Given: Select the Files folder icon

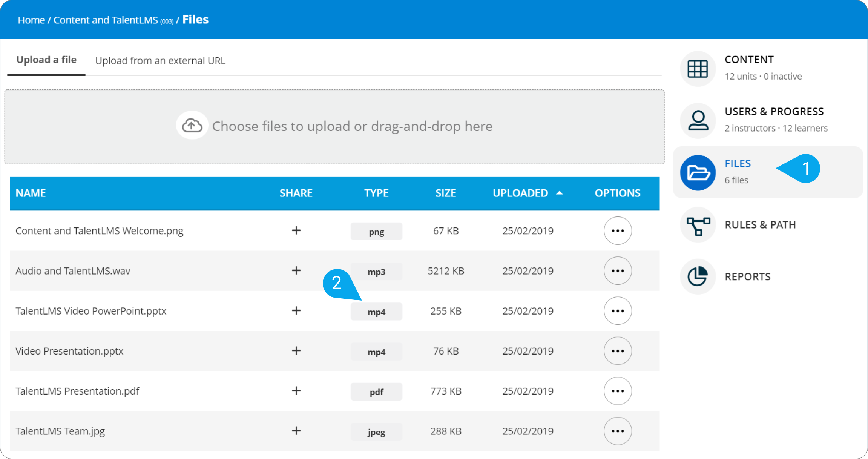Looking at the screenshot, I should tap(698, 172).
